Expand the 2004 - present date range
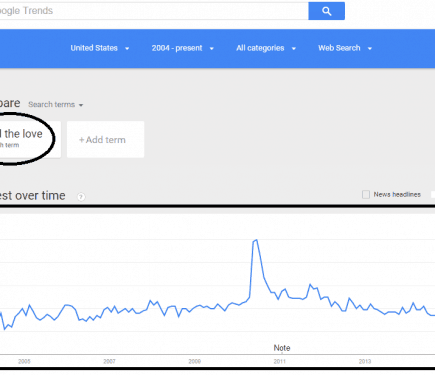The width and height of the screenshot is (435, 375). click(x=182, y=48)
